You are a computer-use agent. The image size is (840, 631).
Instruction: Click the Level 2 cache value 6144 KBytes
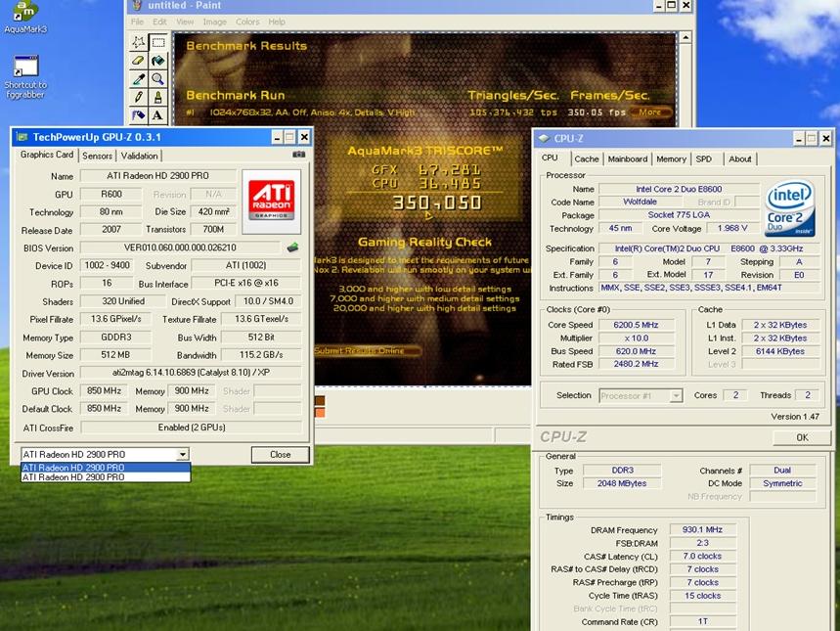coord(780,351)
